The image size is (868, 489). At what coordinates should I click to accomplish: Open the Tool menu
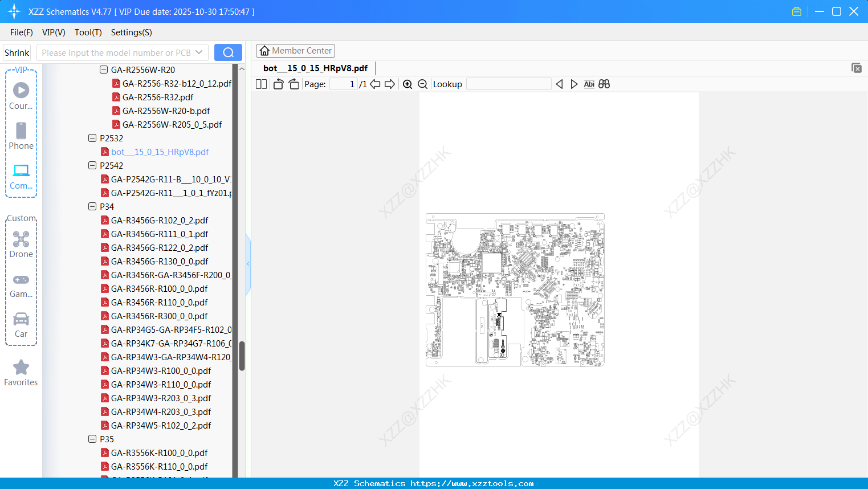88,32
